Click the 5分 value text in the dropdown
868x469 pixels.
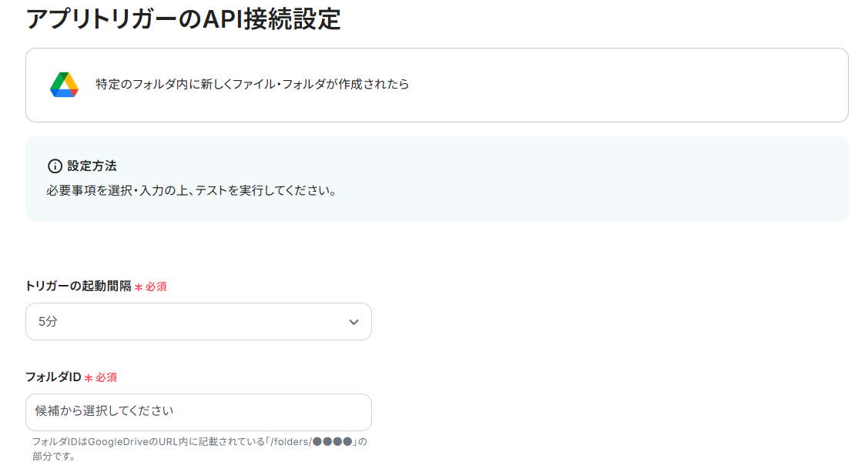click(x=48, y=322)
